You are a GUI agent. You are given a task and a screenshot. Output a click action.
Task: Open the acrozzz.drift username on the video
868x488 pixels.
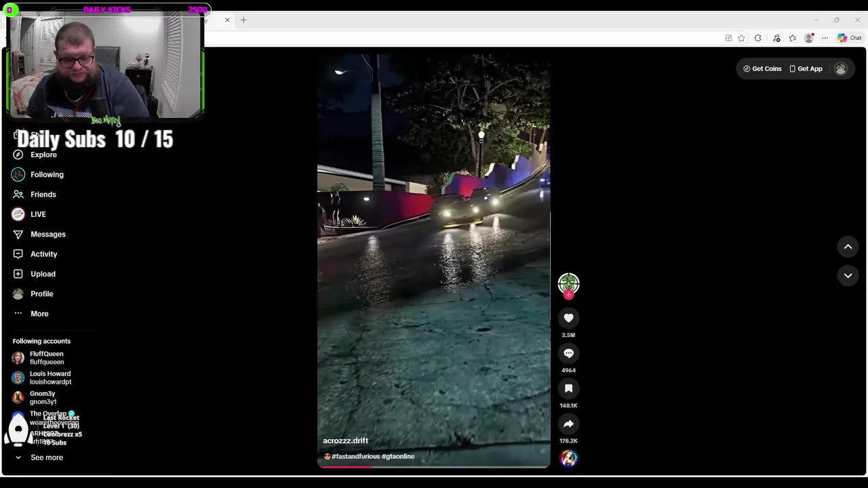[x=345, y=441]
